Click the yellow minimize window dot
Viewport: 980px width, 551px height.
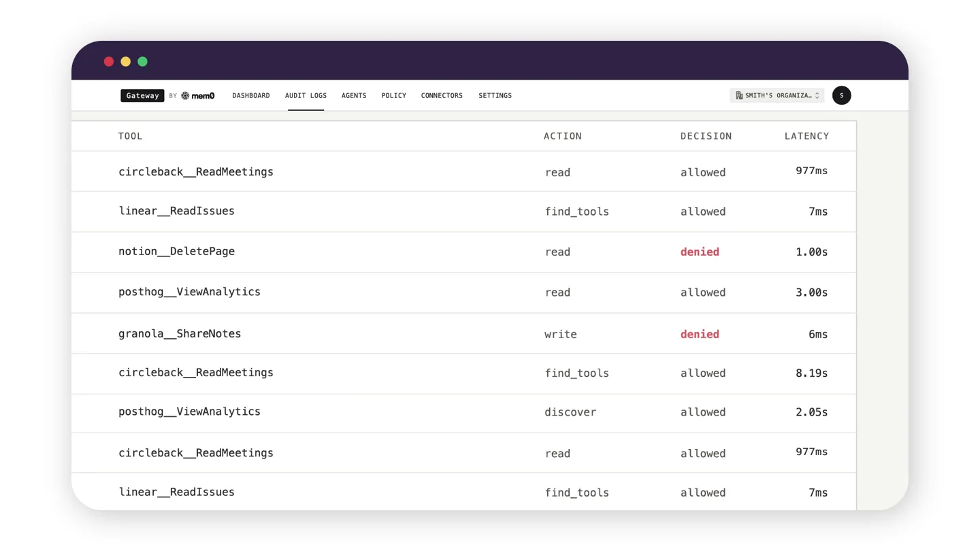pyautogui.click(x=125, y=62)
